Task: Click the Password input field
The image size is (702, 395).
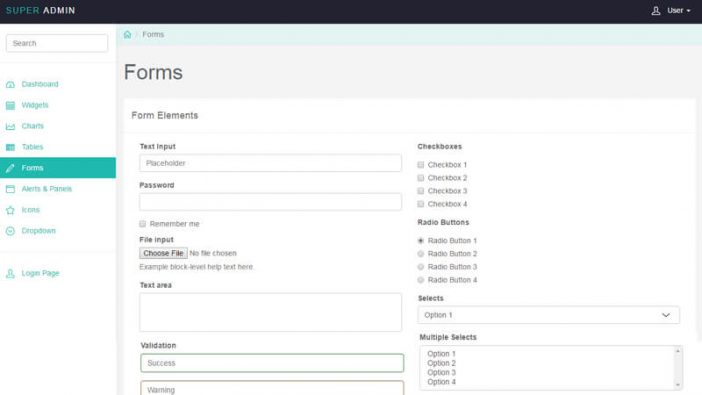Action: [x=270, y=202]
